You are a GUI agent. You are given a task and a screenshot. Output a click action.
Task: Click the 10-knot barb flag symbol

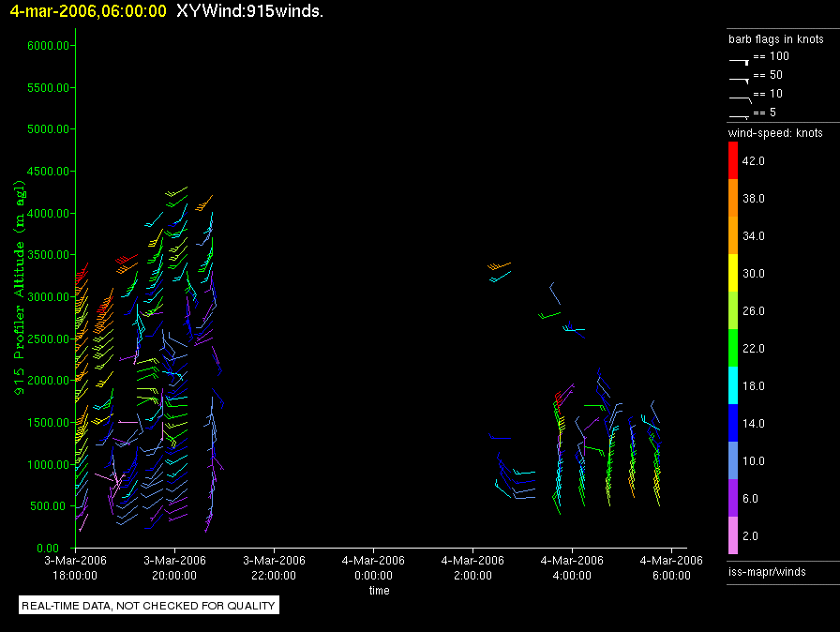pyautogui.click(x=740, y=97)
